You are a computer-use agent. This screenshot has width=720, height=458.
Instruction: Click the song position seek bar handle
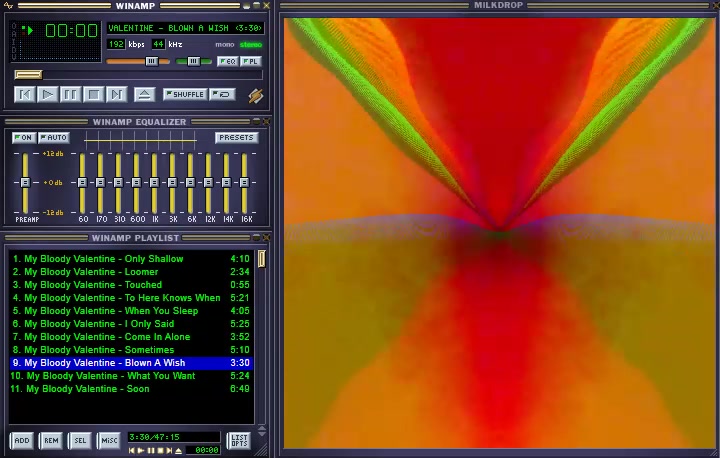tap(28, 74)
